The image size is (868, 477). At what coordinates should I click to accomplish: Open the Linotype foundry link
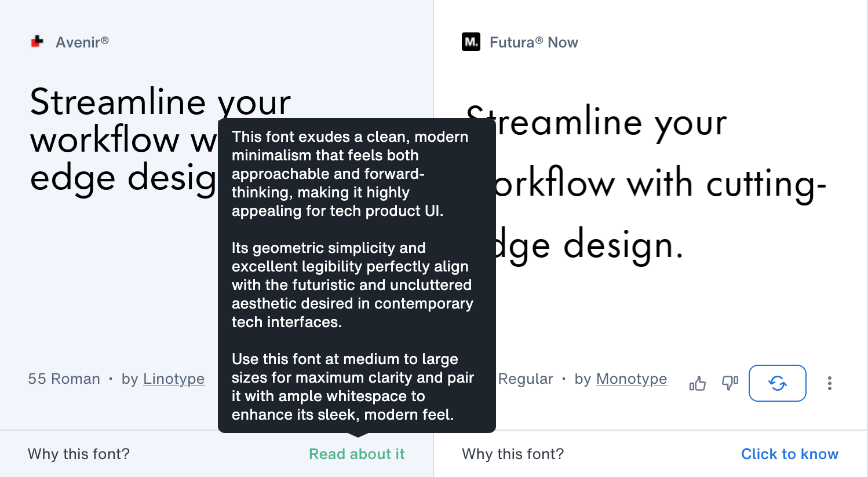click(x=173, y=379)
